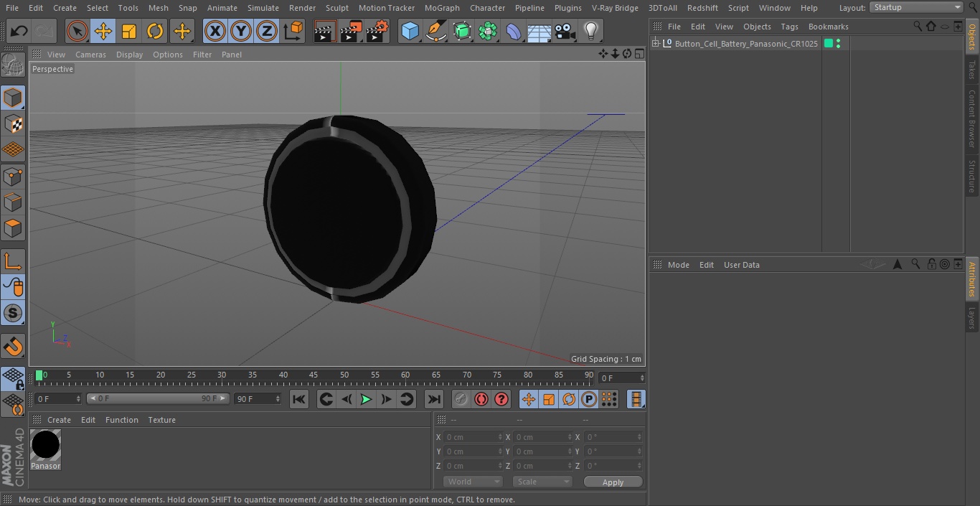Toggle X axis lock

pyautogui.click(x=215, y=31)
